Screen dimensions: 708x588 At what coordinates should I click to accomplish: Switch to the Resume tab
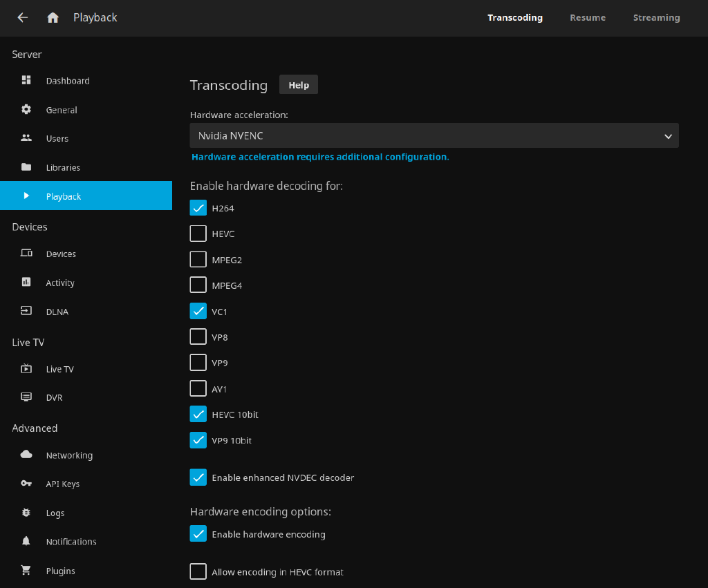point(588,18)
